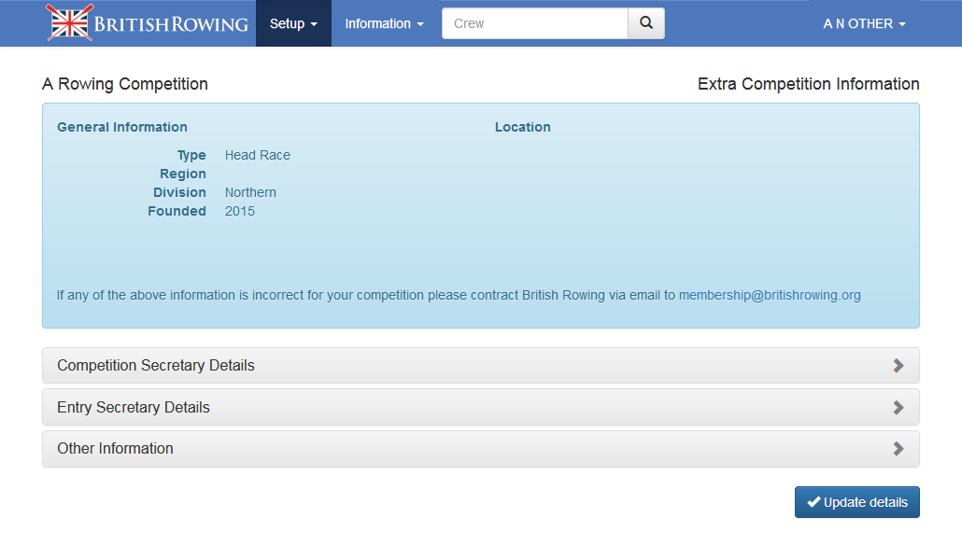
Task: Open the A N OTHER user menu
Action: click(864, 23)
